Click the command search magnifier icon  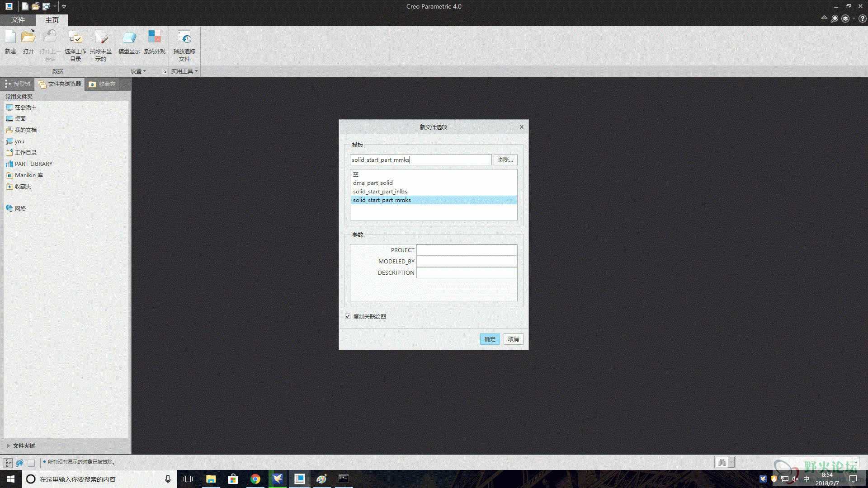pyautogui.click(x=835, y=19)
